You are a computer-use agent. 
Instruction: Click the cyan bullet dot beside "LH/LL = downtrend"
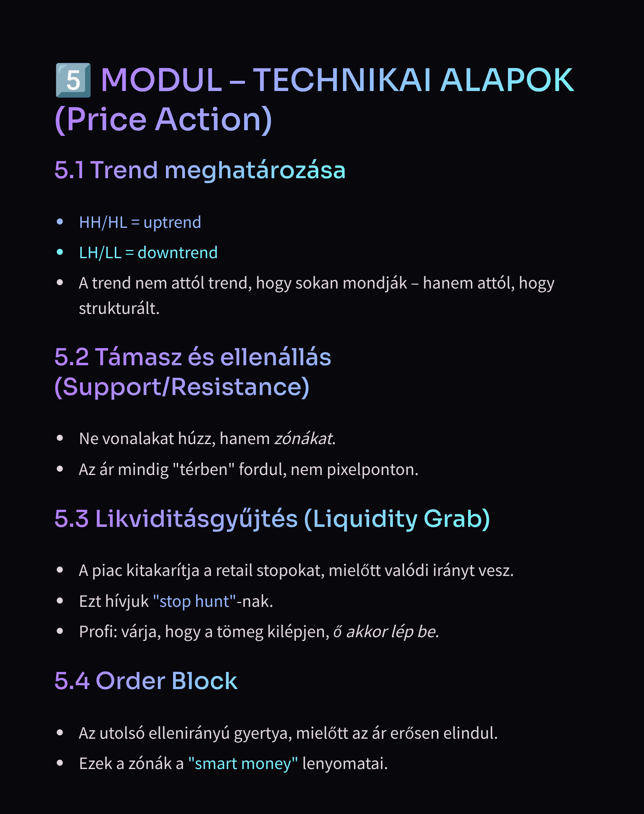(x=60, y=252)
